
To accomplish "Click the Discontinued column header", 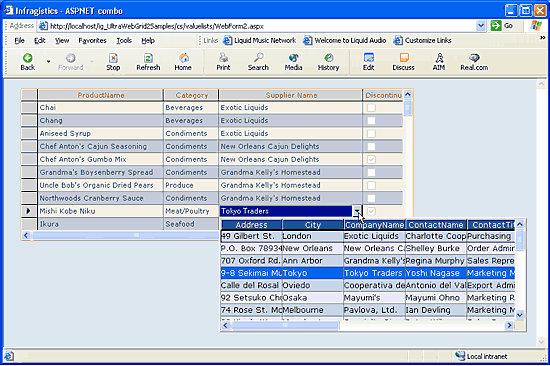I will click(383, 95).
